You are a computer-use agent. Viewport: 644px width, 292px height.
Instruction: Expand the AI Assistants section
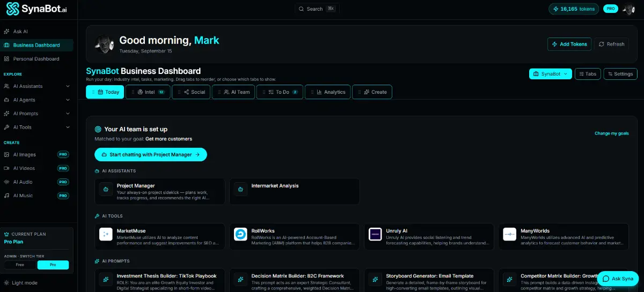(36, 86)
